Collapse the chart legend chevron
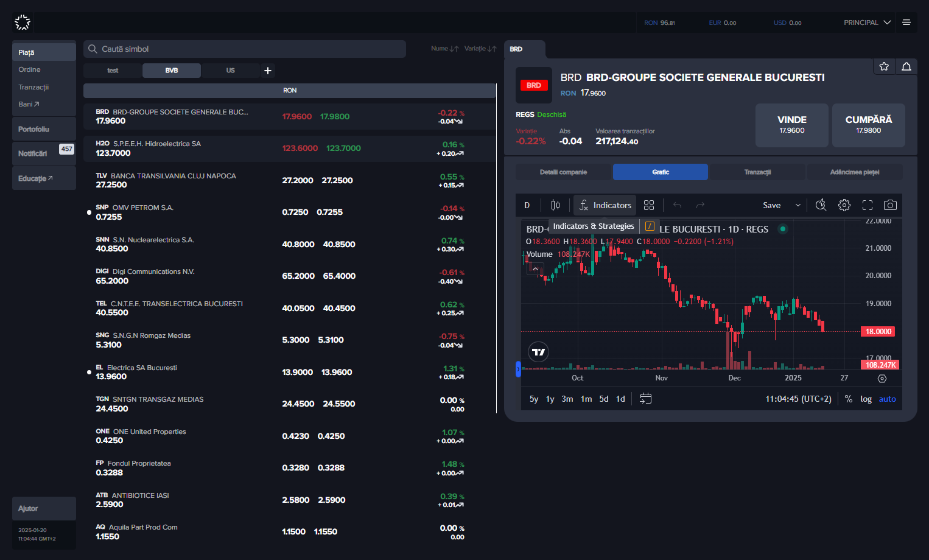 [x=536, y=269]
